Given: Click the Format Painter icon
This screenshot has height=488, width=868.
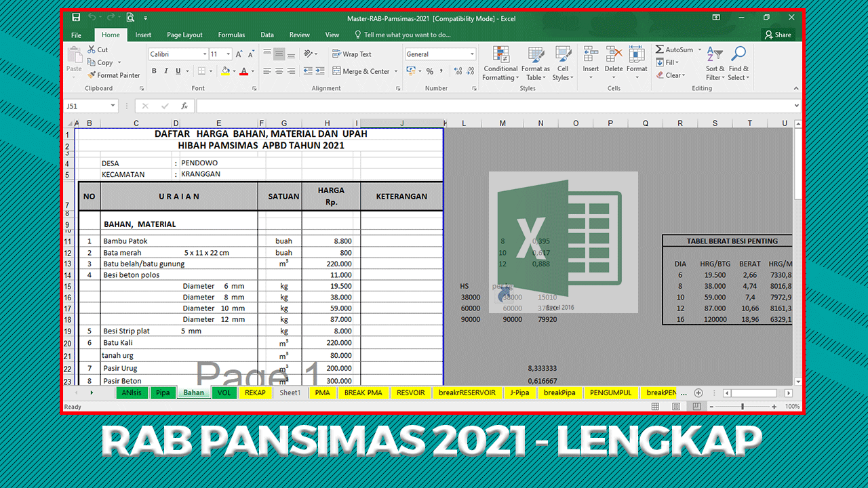Looking at the screenshot, I should tap(92, 75).
